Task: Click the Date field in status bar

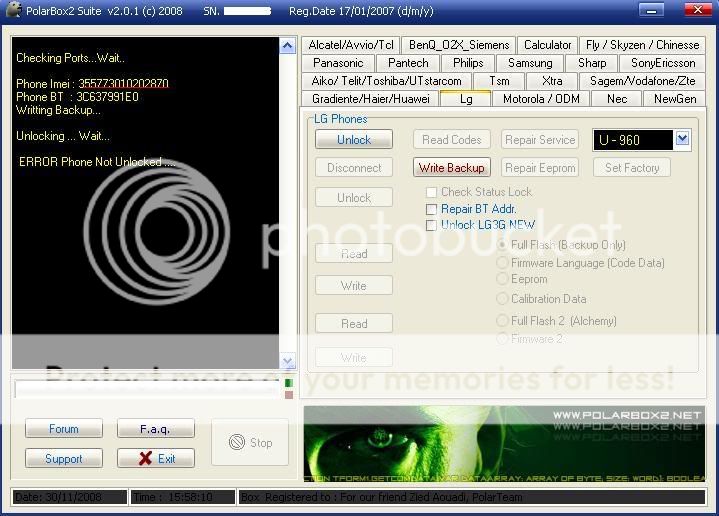Action: point(70,497)
